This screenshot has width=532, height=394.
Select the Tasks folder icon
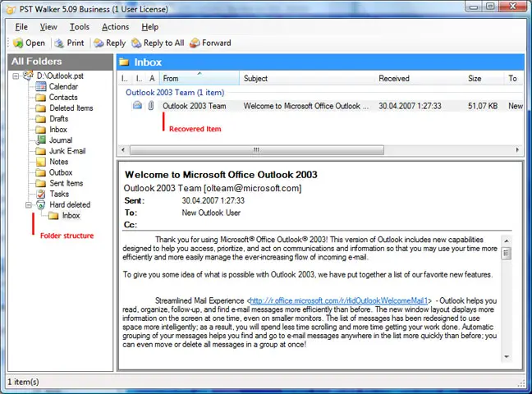click(x=41, y=194)
